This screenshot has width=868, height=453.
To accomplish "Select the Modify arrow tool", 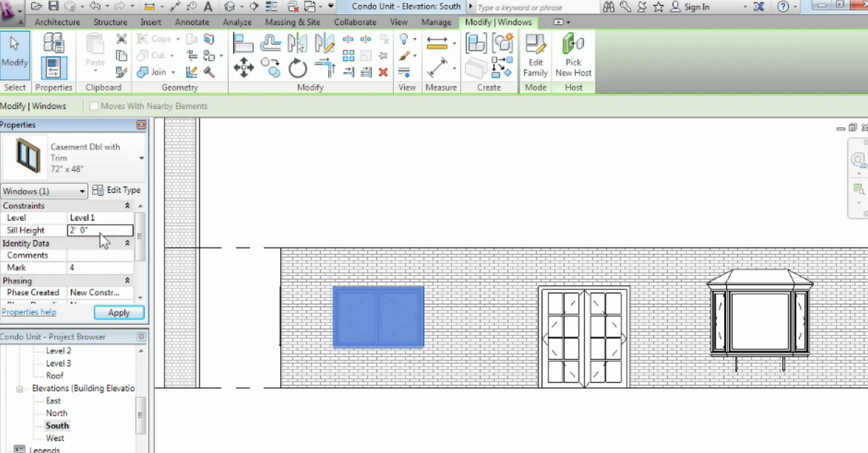I will (x=15, y=55).
